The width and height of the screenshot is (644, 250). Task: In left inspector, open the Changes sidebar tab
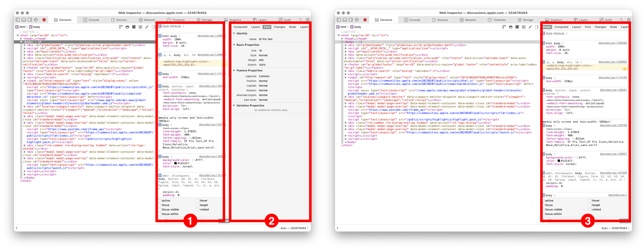279,27
